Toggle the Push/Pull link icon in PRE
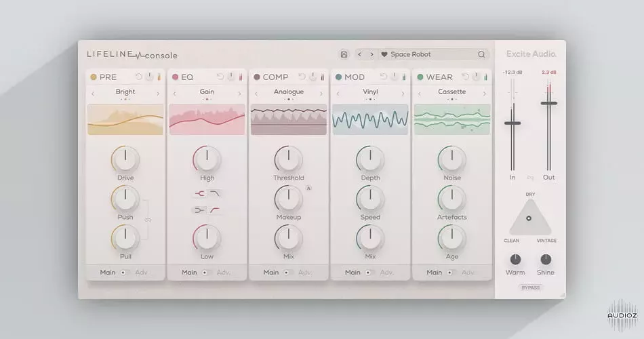Image resolution: width=644 pixels, height=339 pixels. click(148, 220)
